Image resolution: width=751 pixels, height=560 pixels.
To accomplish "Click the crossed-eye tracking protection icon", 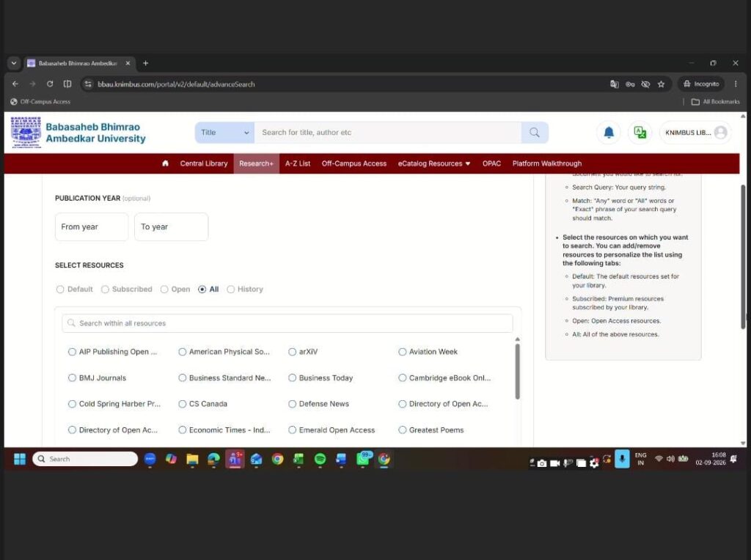I will click(645, 84).
